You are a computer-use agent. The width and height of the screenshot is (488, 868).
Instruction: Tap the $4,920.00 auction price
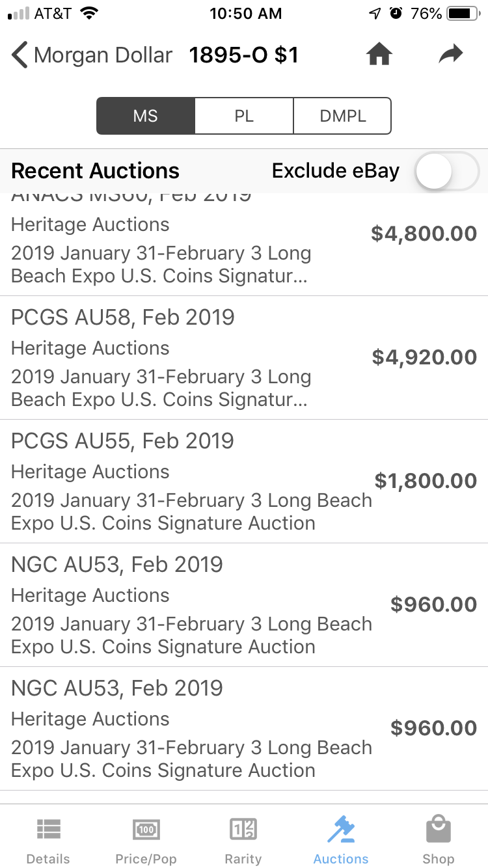click(424, 357)
